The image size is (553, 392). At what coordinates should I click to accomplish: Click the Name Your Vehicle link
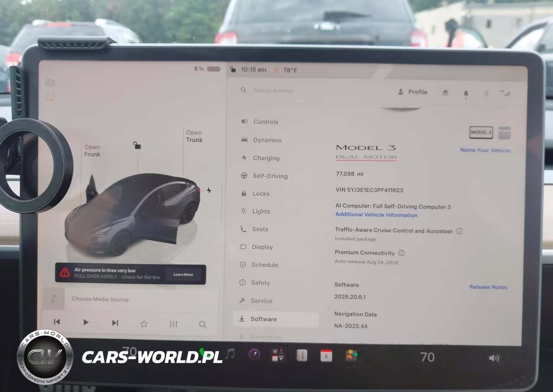[x=485, y=150]
